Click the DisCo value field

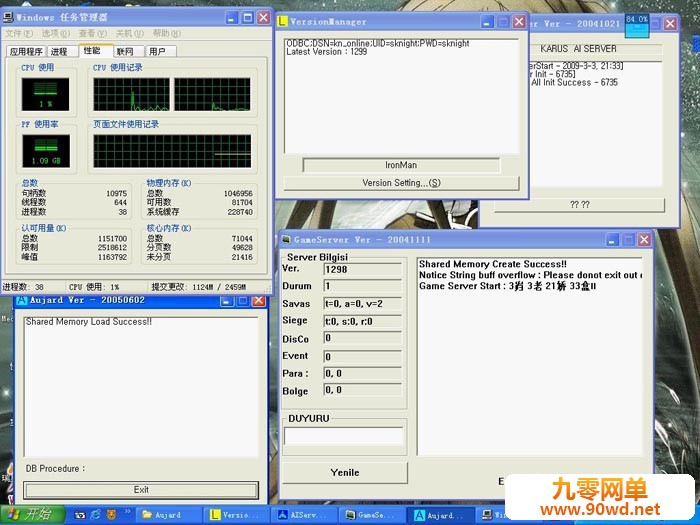[x=362, y=338]
